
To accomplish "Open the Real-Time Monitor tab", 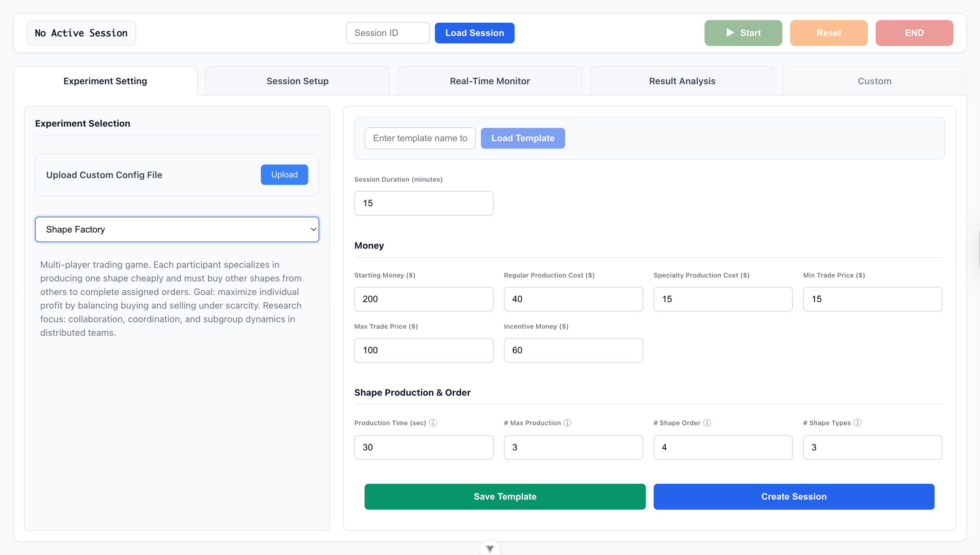I will coord(490,81).
